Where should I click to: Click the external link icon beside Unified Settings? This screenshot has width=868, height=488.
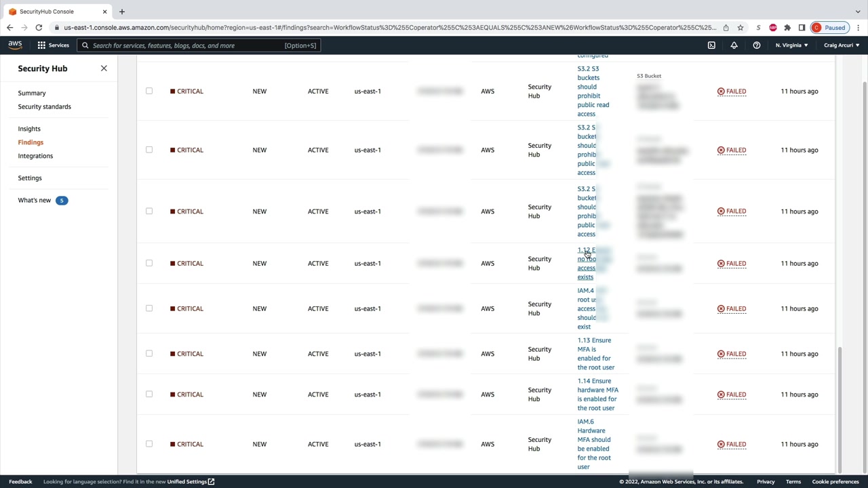(x=211, y=482)
